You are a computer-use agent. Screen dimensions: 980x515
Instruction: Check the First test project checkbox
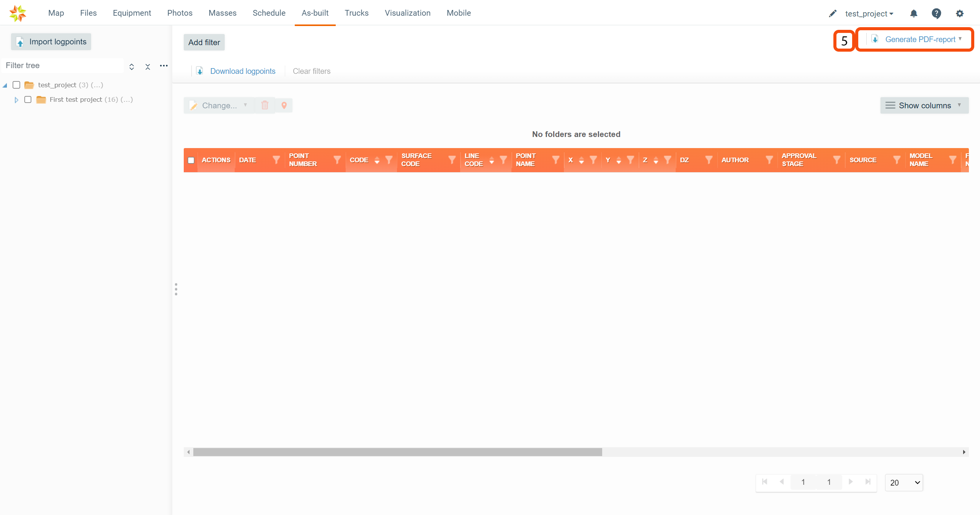point(28,99)
